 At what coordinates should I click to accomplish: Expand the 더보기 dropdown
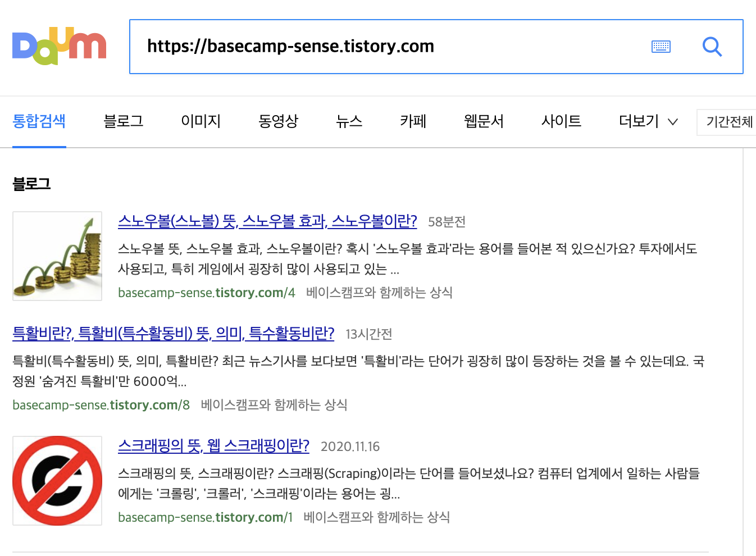[x=649, y=121]
